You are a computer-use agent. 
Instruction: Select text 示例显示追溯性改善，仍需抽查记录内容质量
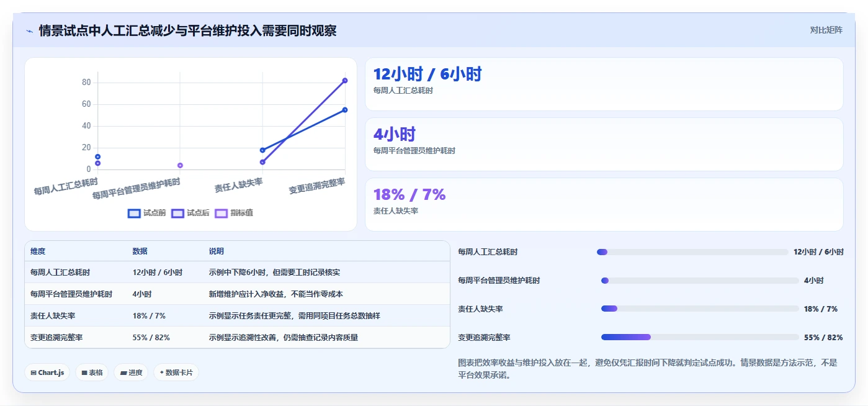click(x=284, y=338)
